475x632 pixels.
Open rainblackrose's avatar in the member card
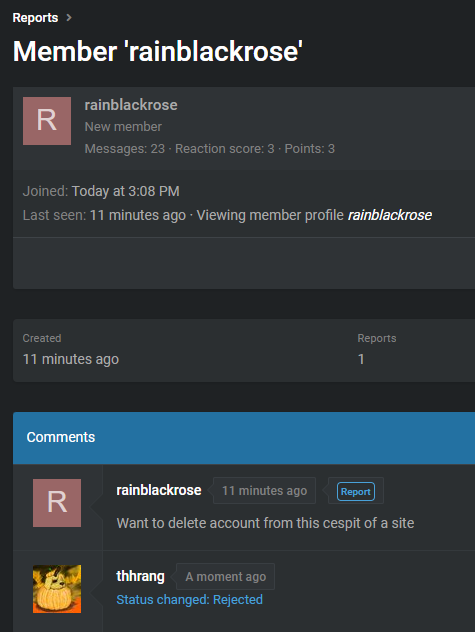click(47, 121)
